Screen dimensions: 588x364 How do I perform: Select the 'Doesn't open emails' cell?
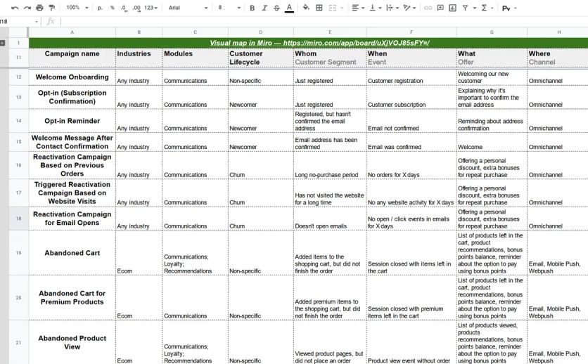click(x=330, y=219)
